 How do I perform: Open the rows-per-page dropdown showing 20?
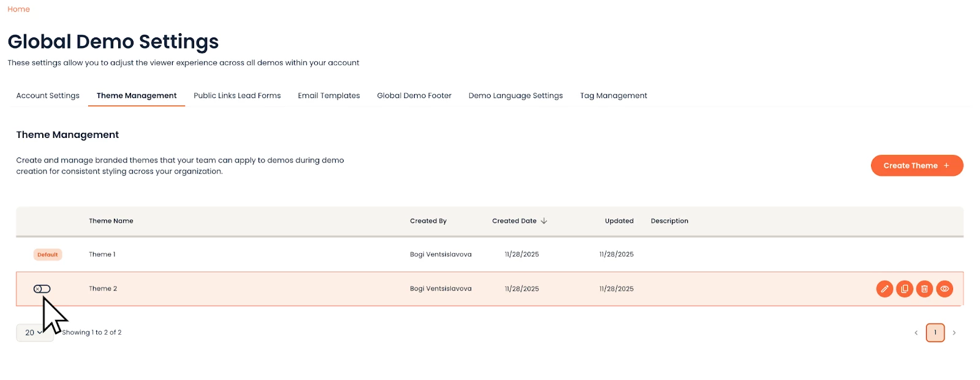pos(34,333)
